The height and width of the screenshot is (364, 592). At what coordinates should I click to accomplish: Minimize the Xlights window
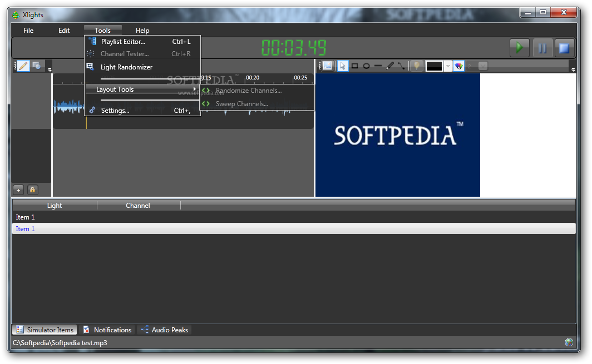point(527,13)
